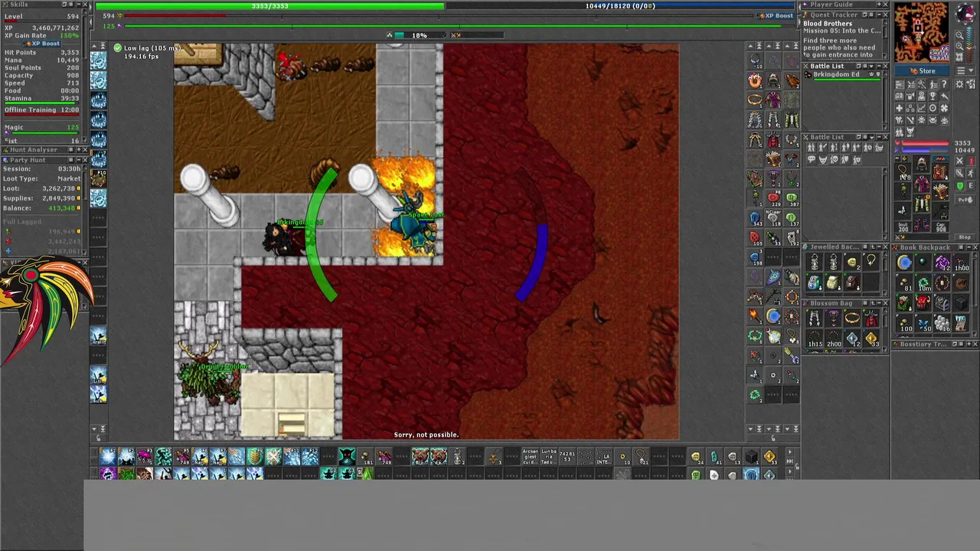The image size is (980, 551).
Task: Toggle the first figure filter in lower Battle List
Action: 811,147
